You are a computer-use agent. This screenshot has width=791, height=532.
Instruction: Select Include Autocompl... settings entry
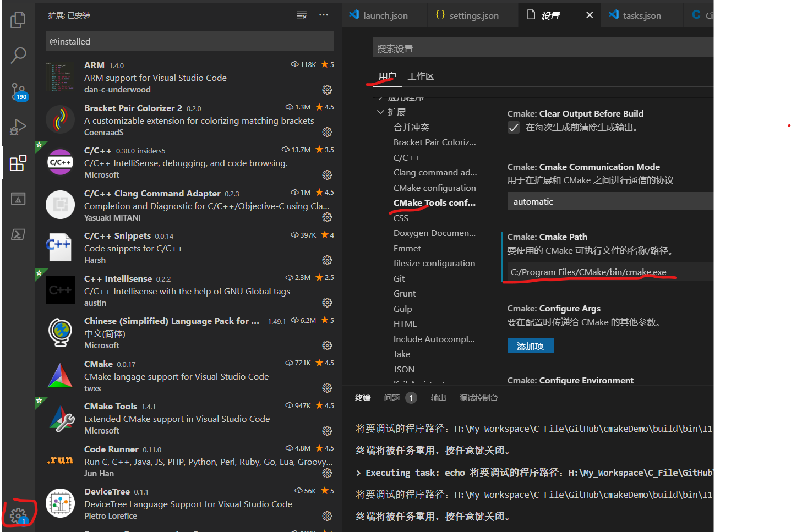pos(434,339)
